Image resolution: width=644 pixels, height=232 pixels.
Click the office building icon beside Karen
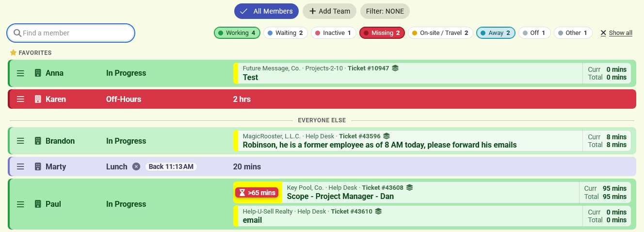point(38,99)
